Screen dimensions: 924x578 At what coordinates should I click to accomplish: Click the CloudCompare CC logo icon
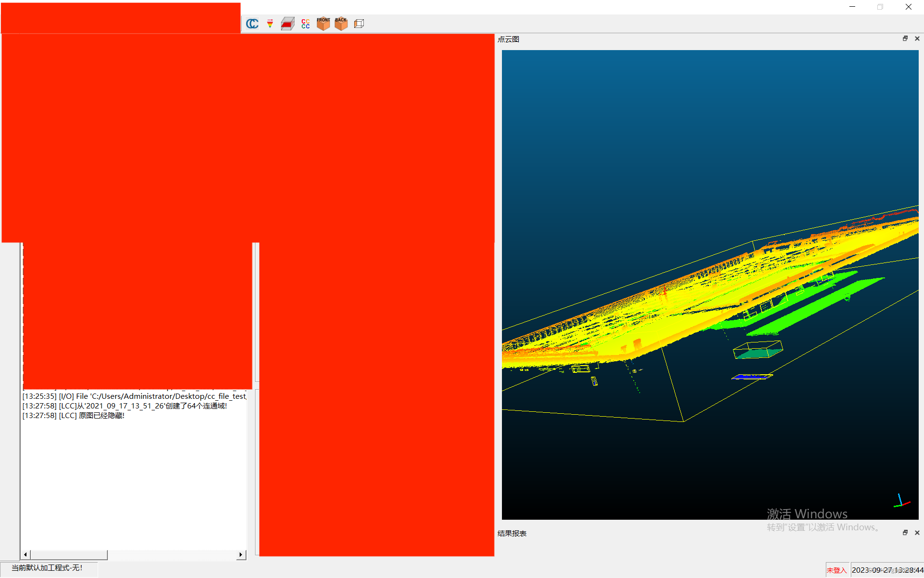(252, 24)
